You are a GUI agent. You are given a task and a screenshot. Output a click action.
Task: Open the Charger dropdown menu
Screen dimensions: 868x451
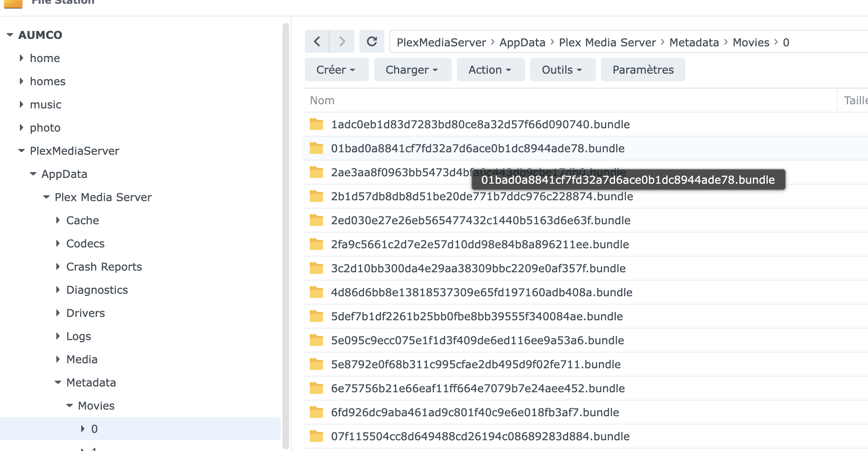tap(412, 70)
